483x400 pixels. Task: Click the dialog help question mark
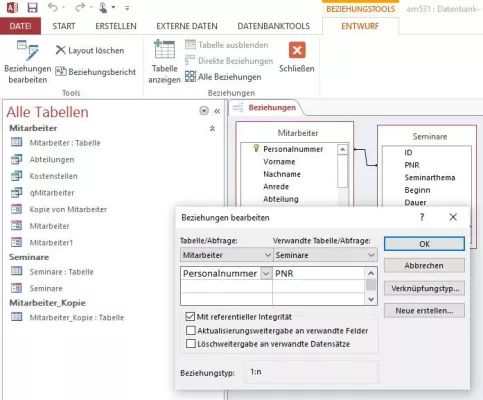point(422,217)
